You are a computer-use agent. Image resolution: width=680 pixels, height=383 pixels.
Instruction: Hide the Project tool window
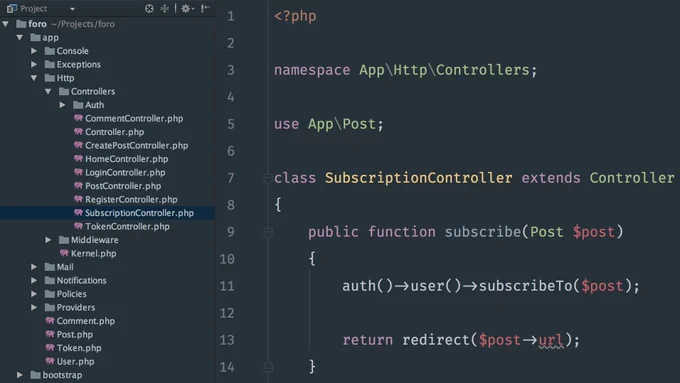pyautogui.click(x=205, y=8)
